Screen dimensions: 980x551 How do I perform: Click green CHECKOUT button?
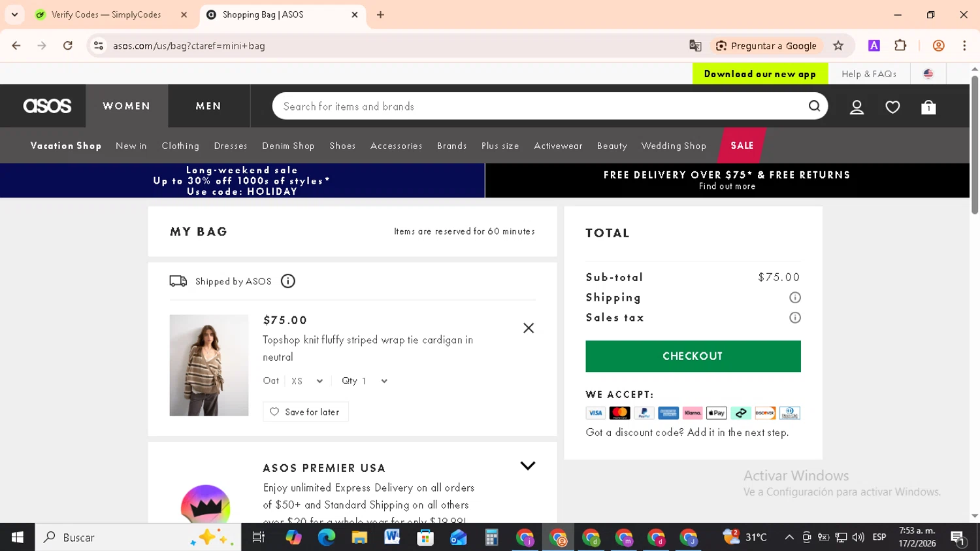693,356
